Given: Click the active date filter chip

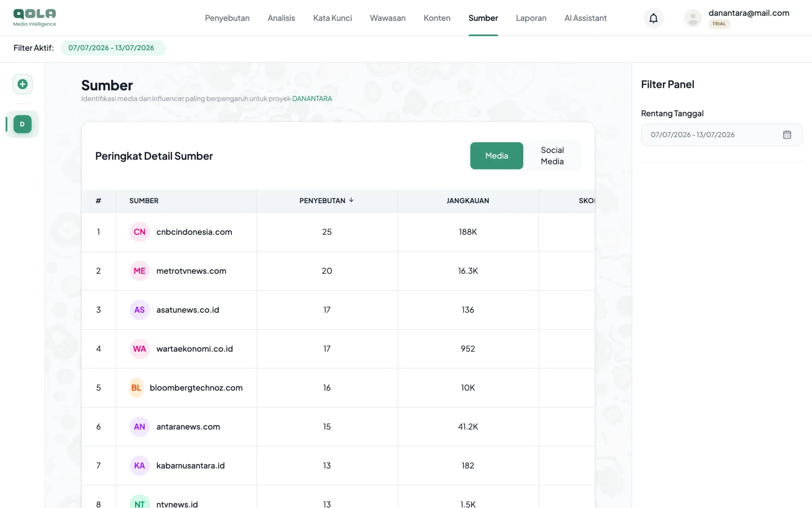Looking at the screenshot, I should (x=113, y=48).
